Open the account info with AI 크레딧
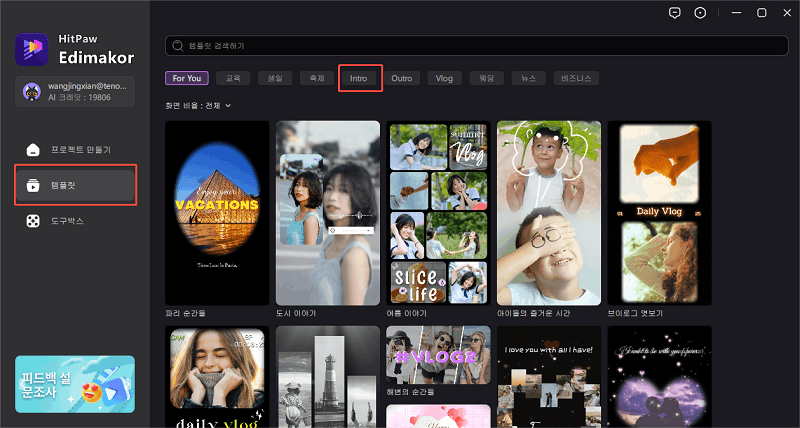This screenshot has width=800, height=428. click(x=85, y=92)
